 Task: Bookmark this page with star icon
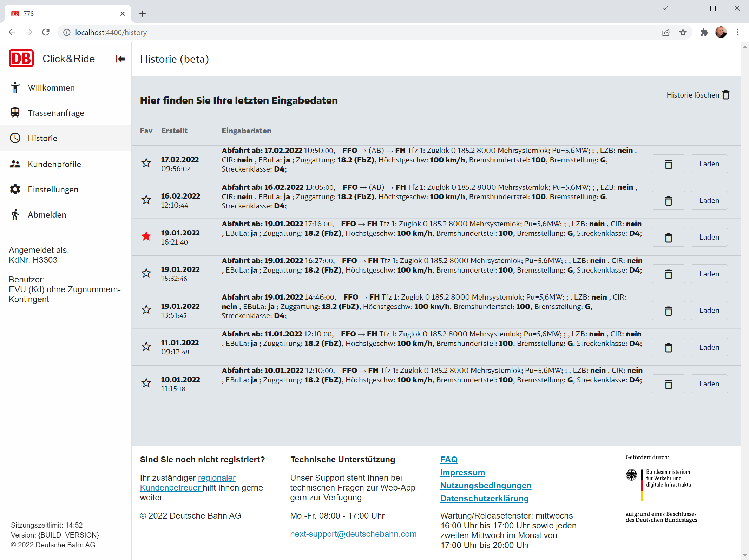click(x=683, y=32)
